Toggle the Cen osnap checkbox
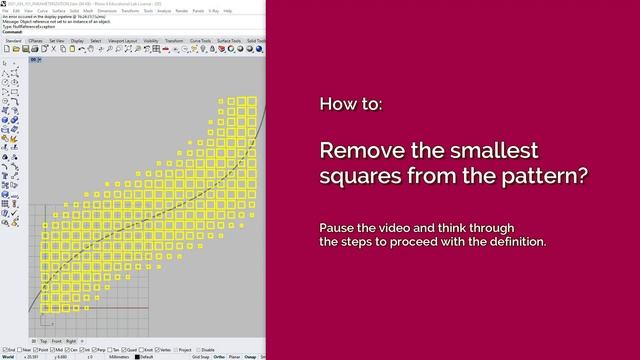The width and height of the screenshot is (640, 360). (67, 350)
